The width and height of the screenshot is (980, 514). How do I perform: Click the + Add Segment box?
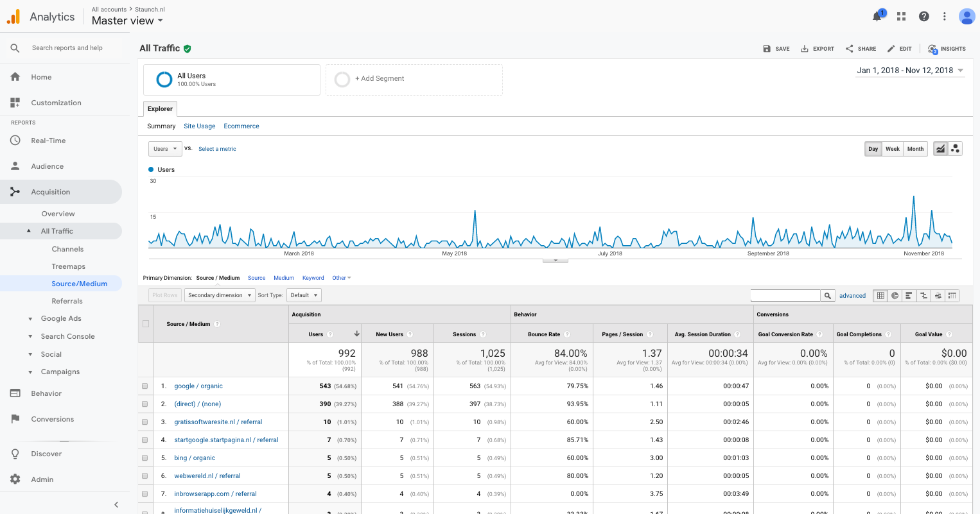pos(414,80)
